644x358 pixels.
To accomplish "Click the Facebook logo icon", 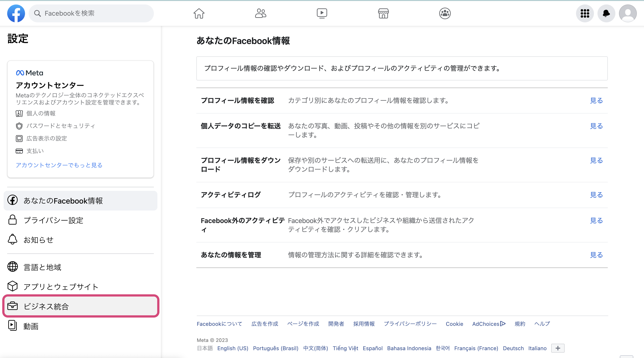I will tap(16, 13).
